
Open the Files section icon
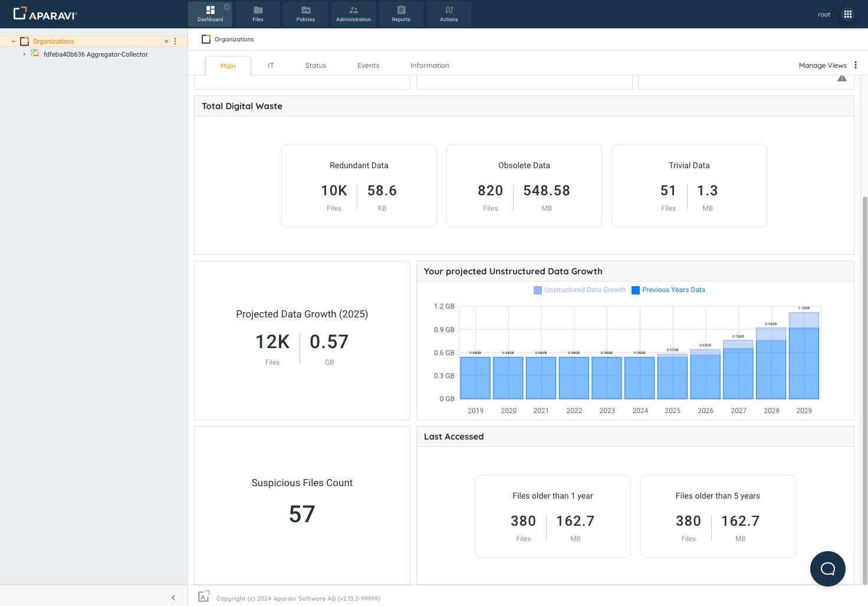[258, 11]
